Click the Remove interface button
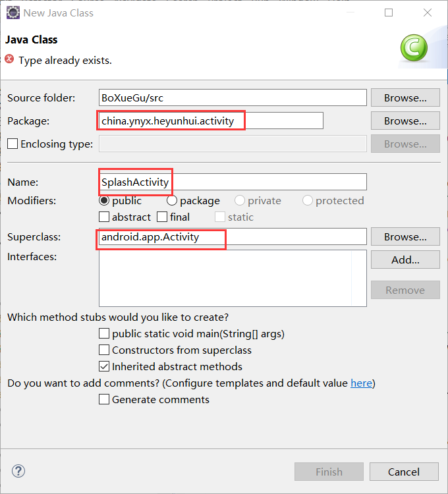Viewport: 448px width, 494px height. tap(405, 290)
